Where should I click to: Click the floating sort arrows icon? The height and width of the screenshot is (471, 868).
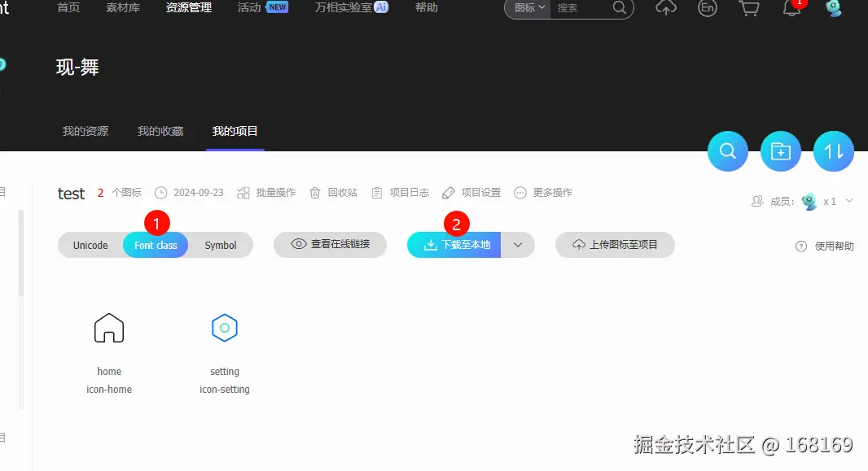[833, 150]
